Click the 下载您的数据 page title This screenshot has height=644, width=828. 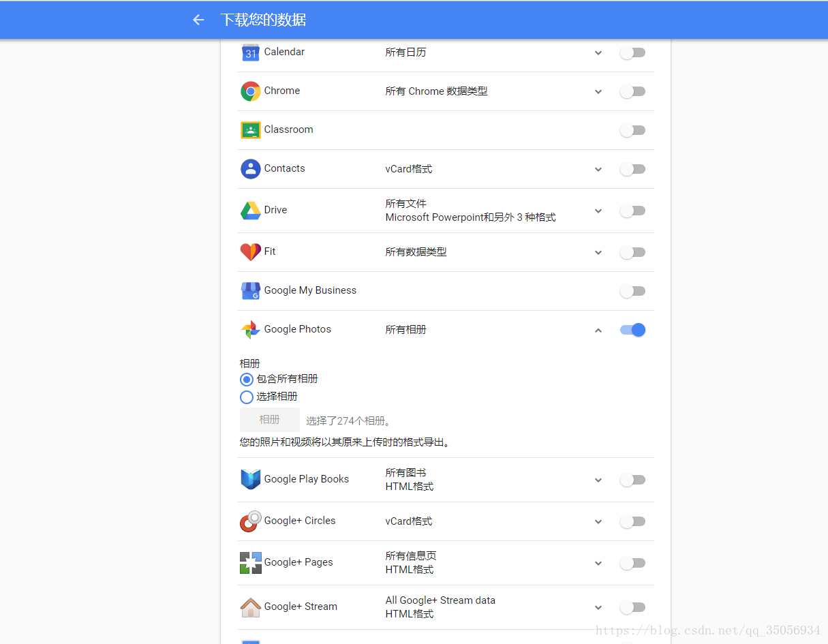(x=263, y=20)
